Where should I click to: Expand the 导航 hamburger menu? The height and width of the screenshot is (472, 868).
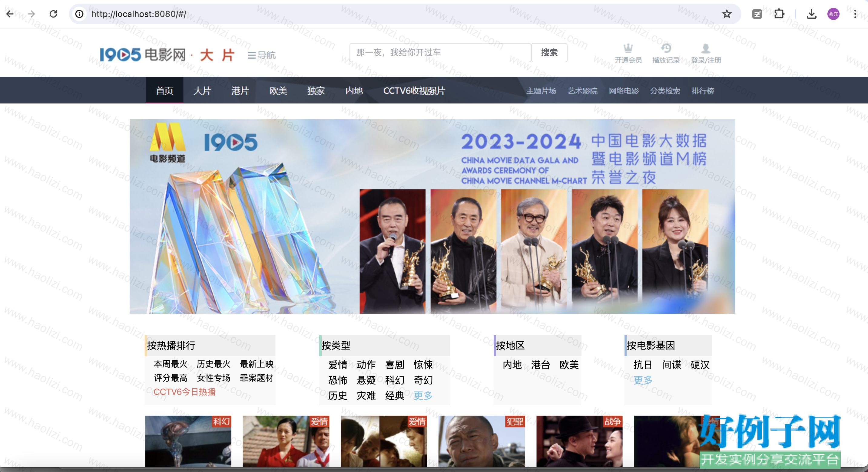click(261, 55)
